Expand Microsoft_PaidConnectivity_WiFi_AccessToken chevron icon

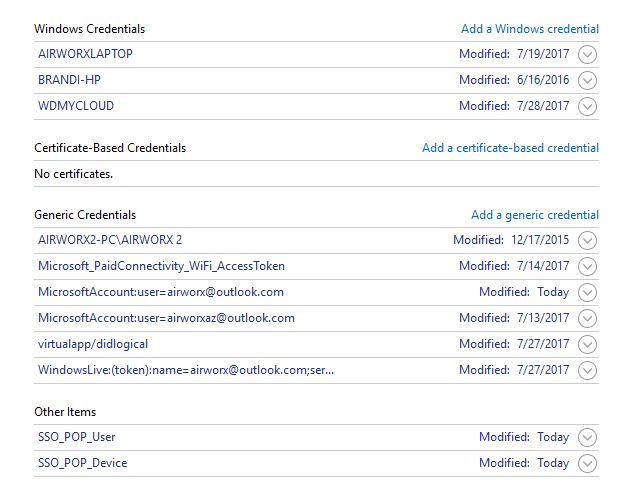coord(587,267)
